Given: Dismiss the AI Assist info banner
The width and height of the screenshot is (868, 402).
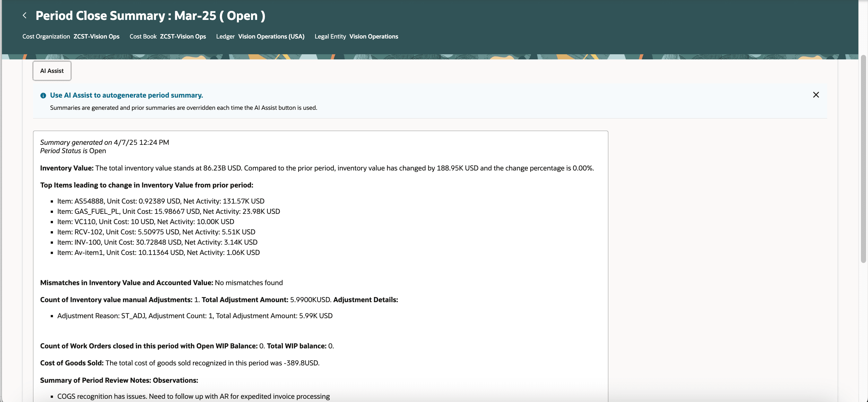Looking at the screenshot, I should click(815, 95).
